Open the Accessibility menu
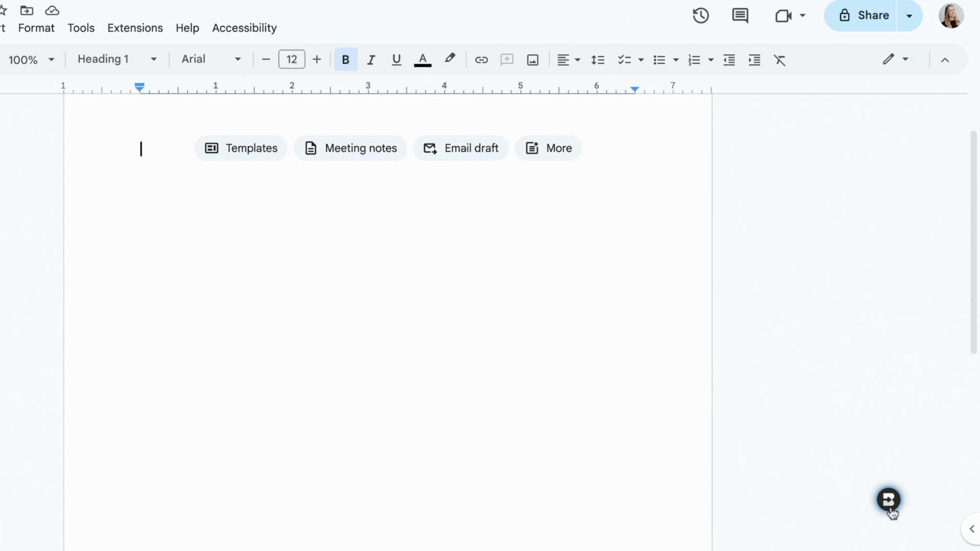 (x=244, y=28)
